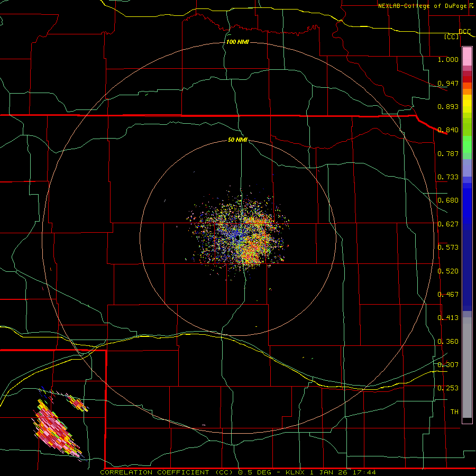The image size is (476, 476).
Task: Select the 0.520 scale value
Action: click(x=448, y=271)
